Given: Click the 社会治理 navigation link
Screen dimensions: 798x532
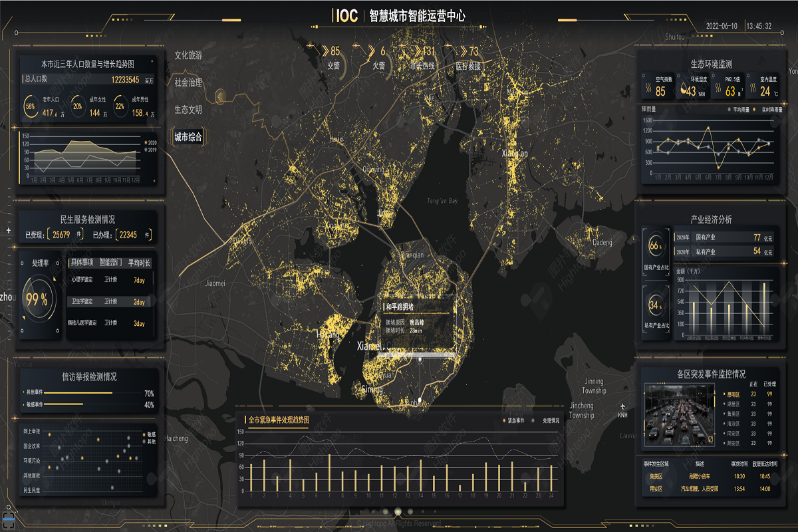Looking at the screenshot, I should [x=188, y=82].
